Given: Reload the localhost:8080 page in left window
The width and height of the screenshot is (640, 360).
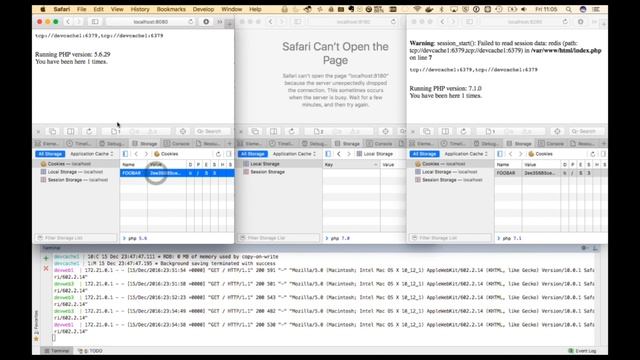Looking at the screenshot, I should (x=191, y=22).
